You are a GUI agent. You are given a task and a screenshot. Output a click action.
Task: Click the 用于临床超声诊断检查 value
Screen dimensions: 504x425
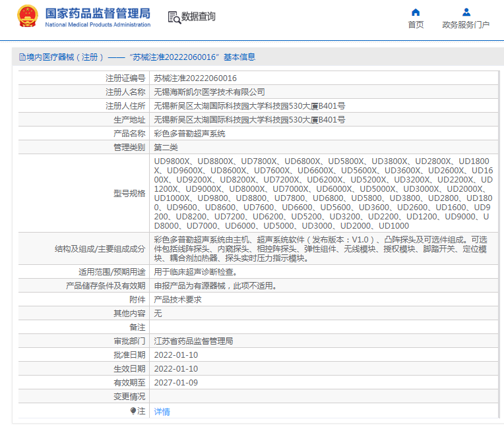tap(196, 272)
